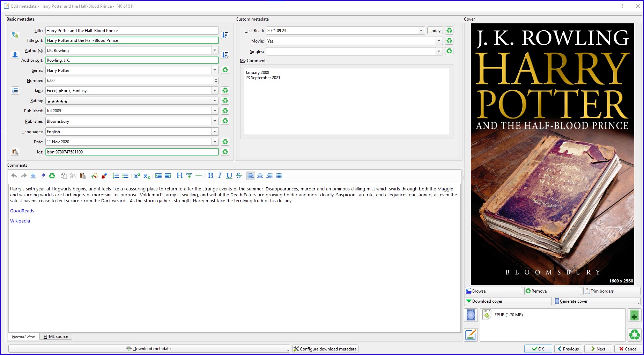This screenshot has height=355, width=644.
Task: Remove formatting with the eraser icon
Action: (x=43, y=176)
